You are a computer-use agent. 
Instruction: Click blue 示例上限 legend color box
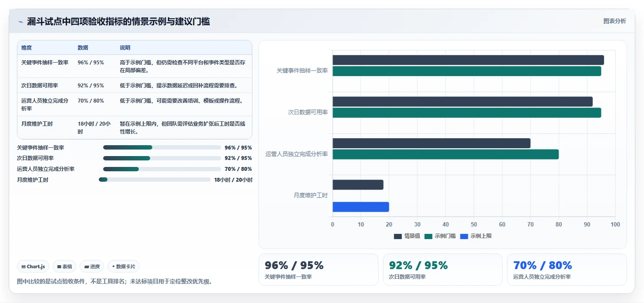(464, 236)
